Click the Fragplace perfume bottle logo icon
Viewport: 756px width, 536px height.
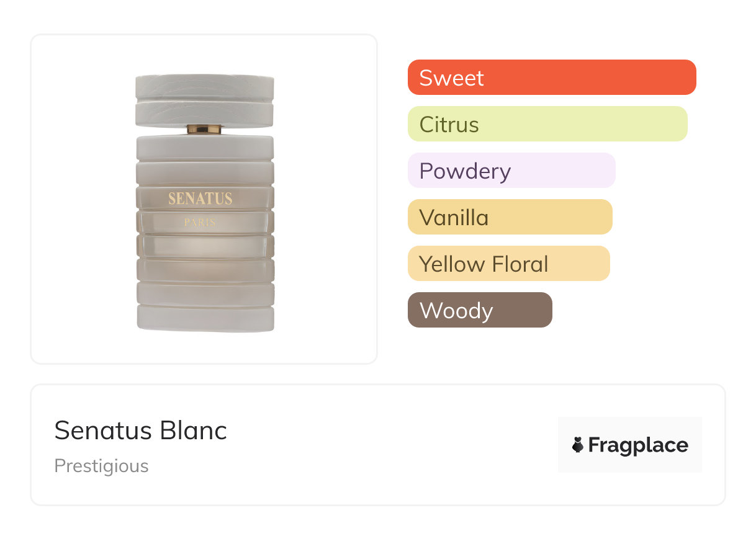(578, 445)
